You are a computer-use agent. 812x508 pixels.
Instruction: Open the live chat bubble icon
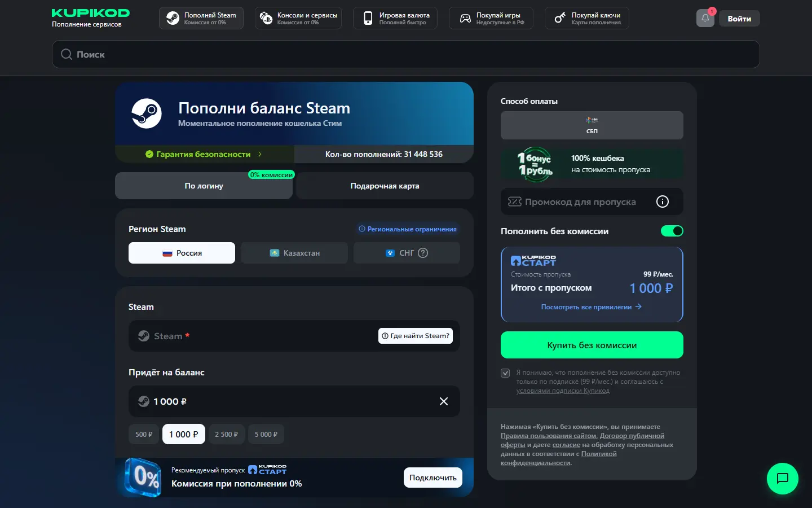pos(783,479)
